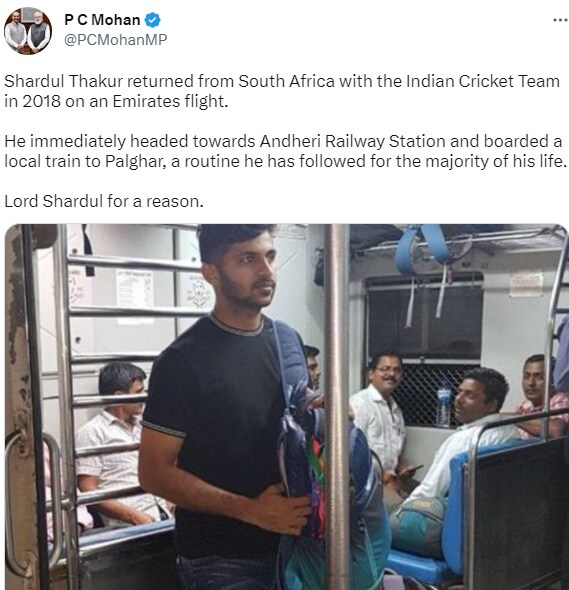The height and width of the screenshot is (590, 569).
Task: Select the paragraph starting 'He immediately headed'
Action: pyautogui.click(x=285, y=151)
